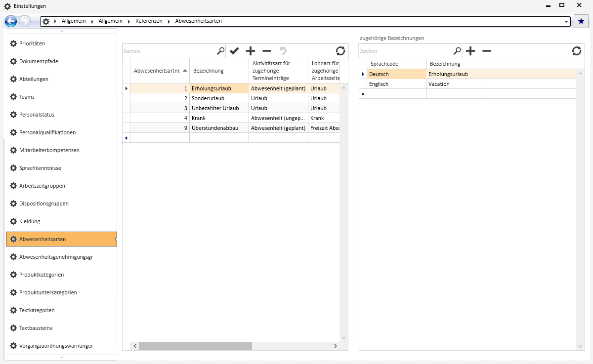This screenshot has width=593, height=364.
Task: Sort by Abwesenheitsartnr column header
Action: [160, 71]
